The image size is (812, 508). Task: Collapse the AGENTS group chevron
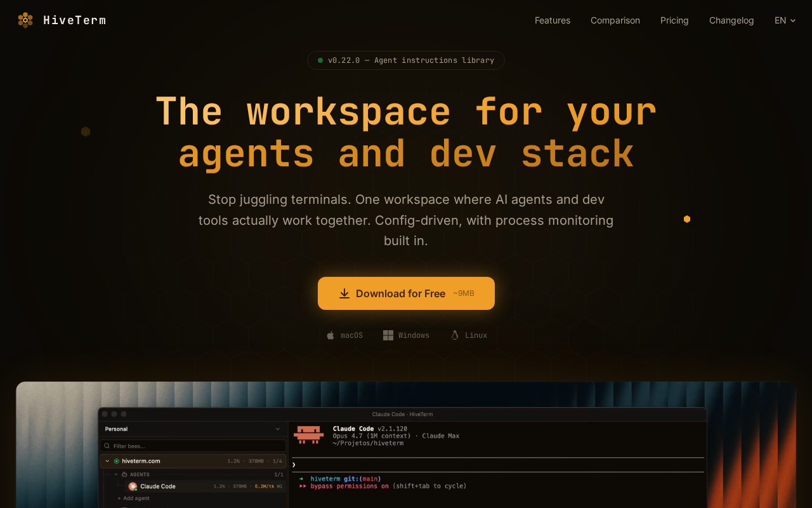pos(116,474)
